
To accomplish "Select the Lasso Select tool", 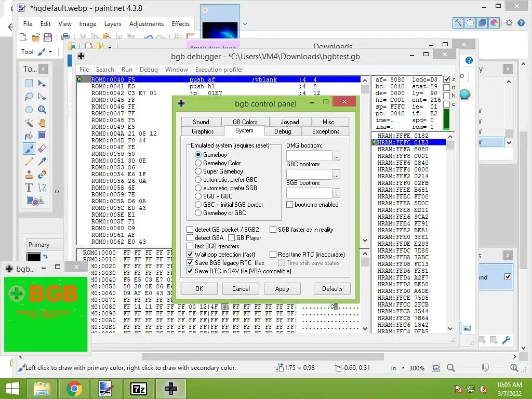I will click(x=29, y=96).
